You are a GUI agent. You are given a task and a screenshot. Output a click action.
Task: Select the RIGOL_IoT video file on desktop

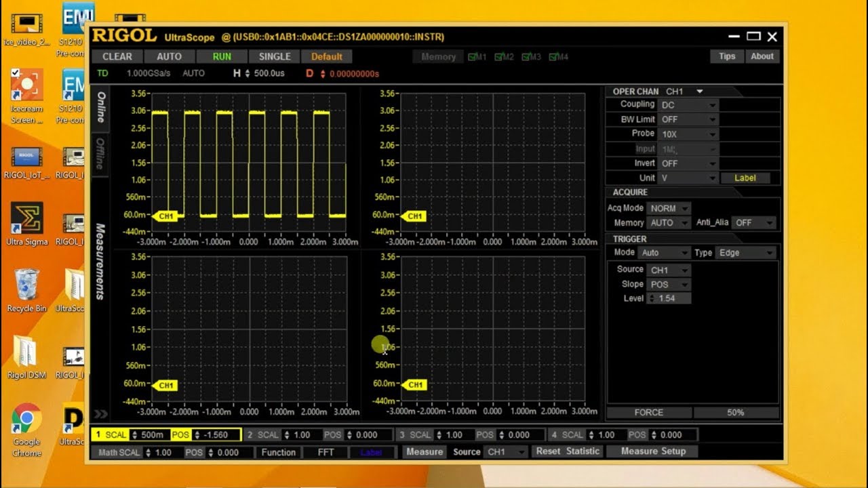(27, 163)
